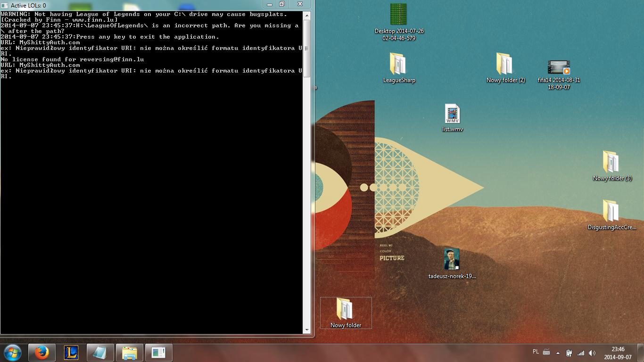Open League of Legends taskbar icon

pyautogui.click(x=71, y=353)
